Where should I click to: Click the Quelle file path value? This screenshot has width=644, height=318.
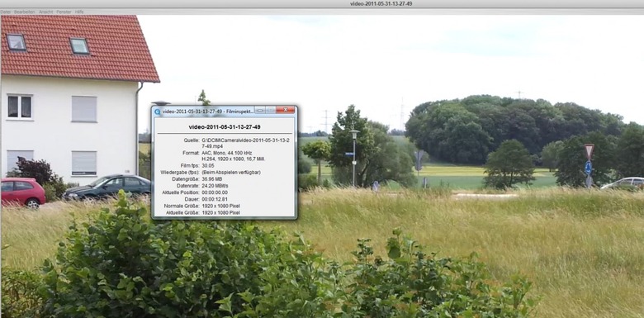245,143
